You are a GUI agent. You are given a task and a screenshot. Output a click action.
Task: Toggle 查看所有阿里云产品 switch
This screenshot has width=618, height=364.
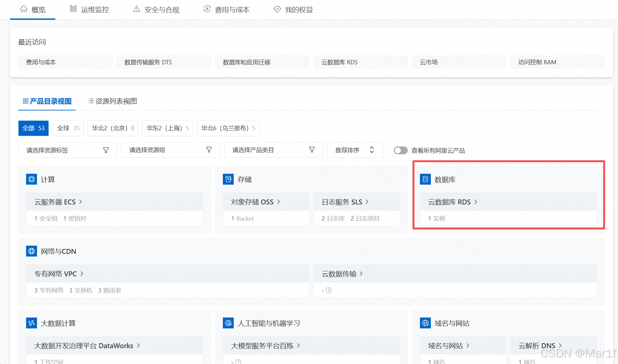[x=401, y=150]
